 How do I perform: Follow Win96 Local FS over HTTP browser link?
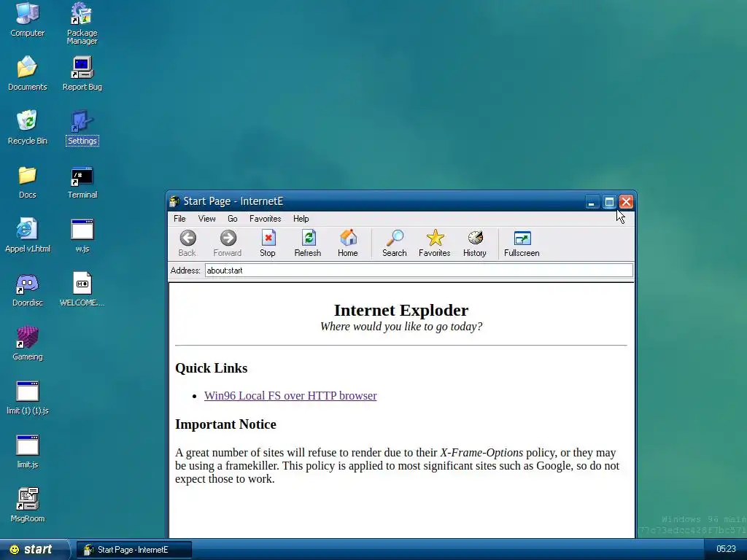[x=290, y=396]
